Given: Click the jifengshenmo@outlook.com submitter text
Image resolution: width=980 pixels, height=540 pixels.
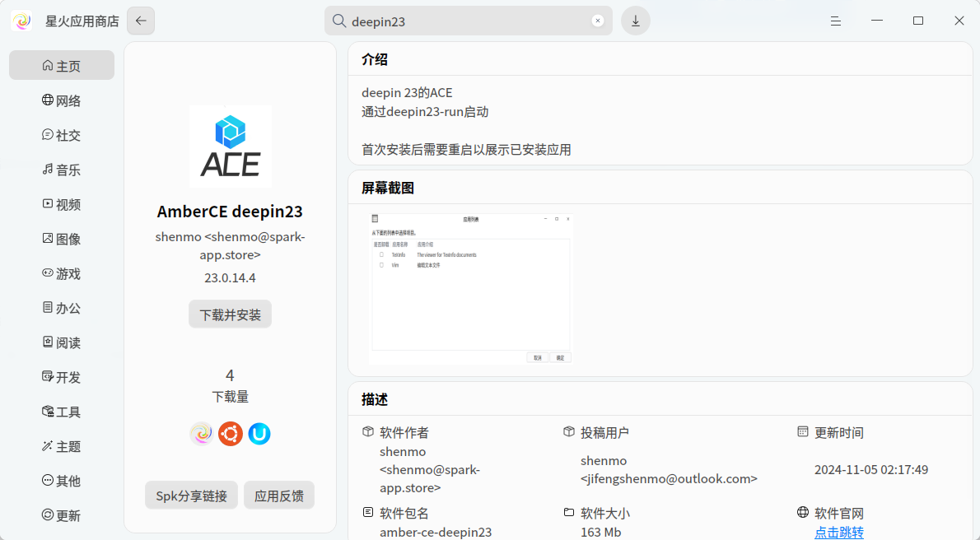Looking at the screenshot, I should pos(669,479).
